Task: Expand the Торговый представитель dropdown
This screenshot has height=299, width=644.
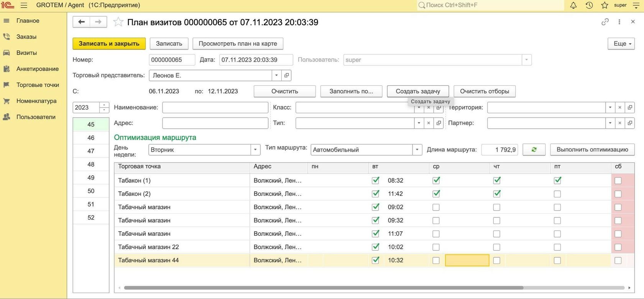Action: [x=276, y=75]
